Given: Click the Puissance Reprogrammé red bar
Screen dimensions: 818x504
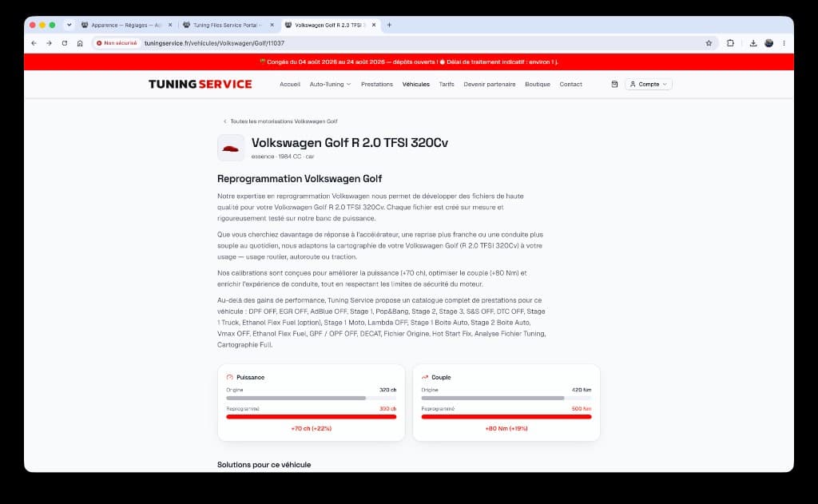Looking at the screenshot, I should (x=311, y=417).
